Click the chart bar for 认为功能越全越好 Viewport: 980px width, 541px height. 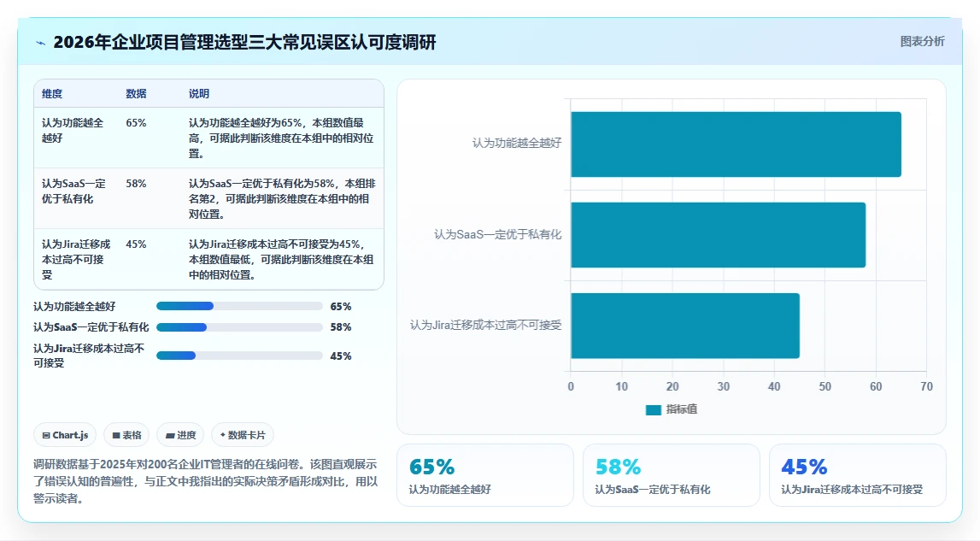tap(736, 144)
